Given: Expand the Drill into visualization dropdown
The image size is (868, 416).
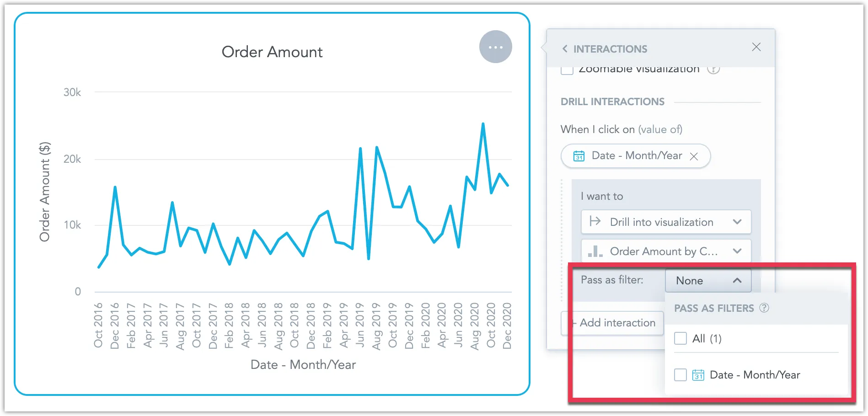Looking at the screenshot, I should click(737, 222).
